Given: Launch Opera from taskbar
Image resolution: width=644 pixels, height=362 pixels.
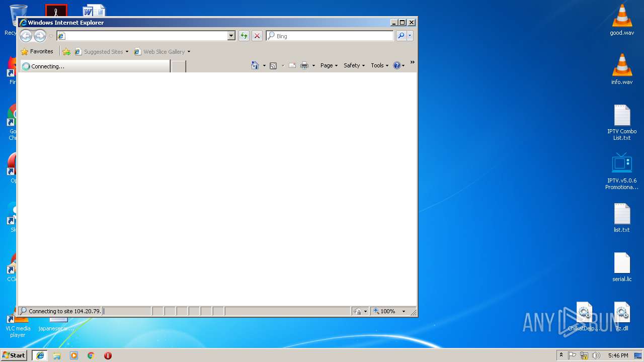Looking at the screenshot, I should (108, 355).
